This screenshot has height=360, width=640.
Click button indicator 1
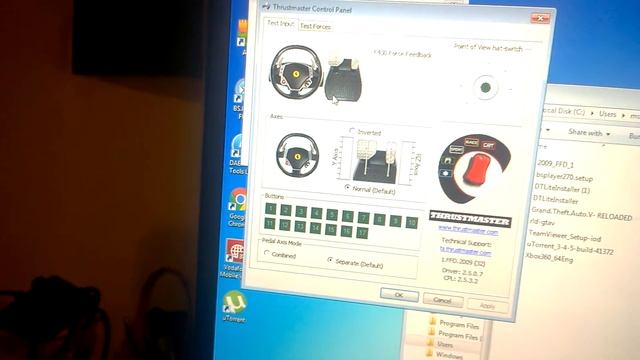271,209
